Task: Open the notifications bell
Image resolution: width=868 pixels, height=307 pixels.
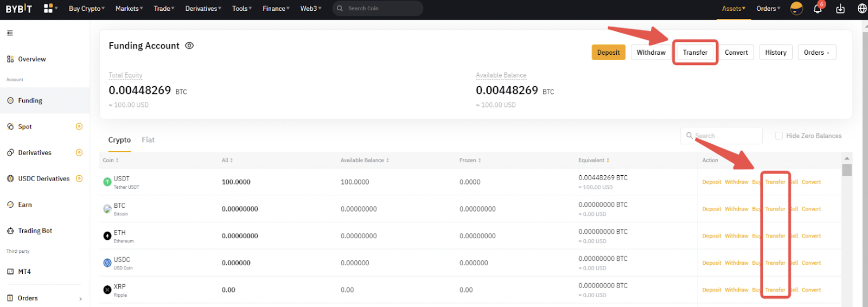Action: pyautogui.click(x=818, y=8)
